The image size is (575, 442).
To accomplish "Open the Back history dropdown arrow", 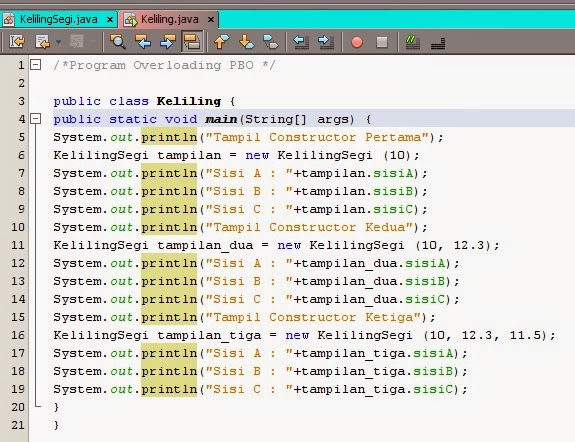I will pyautogui.click(x=58, y=42).
